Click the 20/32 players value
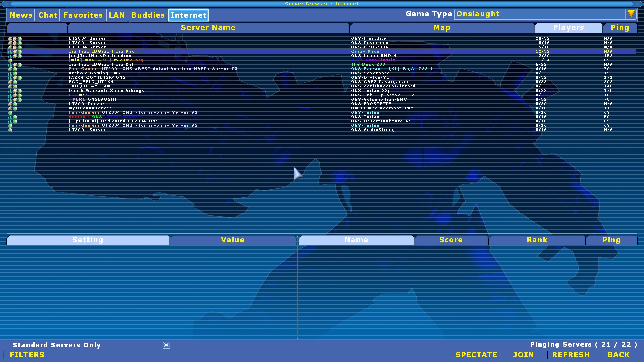Image resolution: width=644 pixels, height=362 pixels. pyautogui.click(x=543, y=39)
